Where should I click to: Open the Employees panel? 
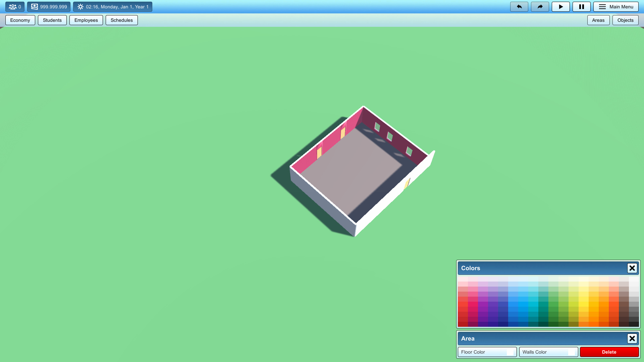tap(86, 20)
